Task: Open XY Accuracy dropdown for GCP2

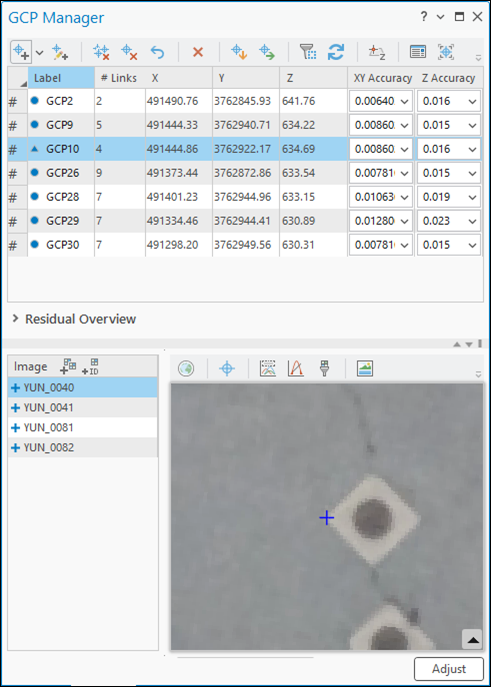Action: pos(404,102)
